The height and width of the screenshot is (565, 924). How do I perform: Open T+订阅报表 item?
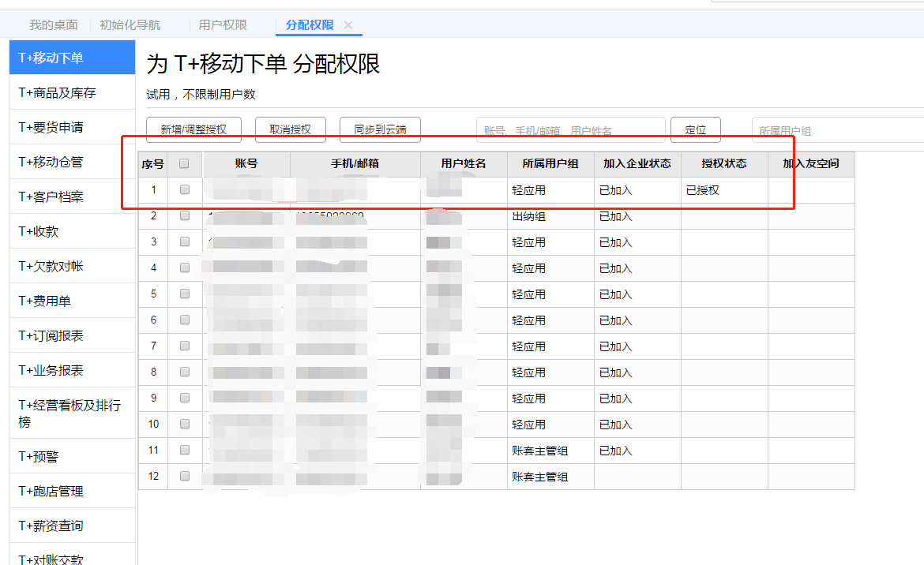pos(72,335)
